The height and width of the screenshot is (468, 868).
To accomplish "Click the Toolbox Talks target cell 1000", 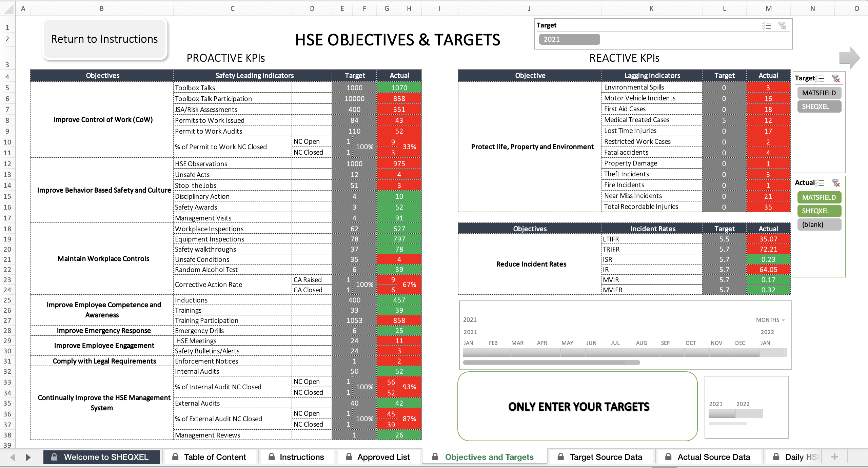I will 354,88.
